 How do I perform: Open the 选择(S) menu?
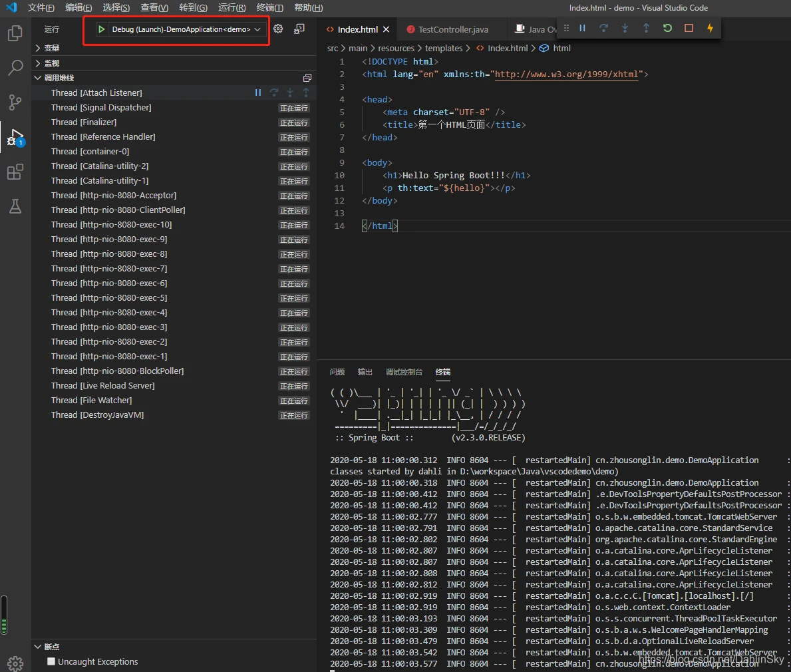pos(116,7)
